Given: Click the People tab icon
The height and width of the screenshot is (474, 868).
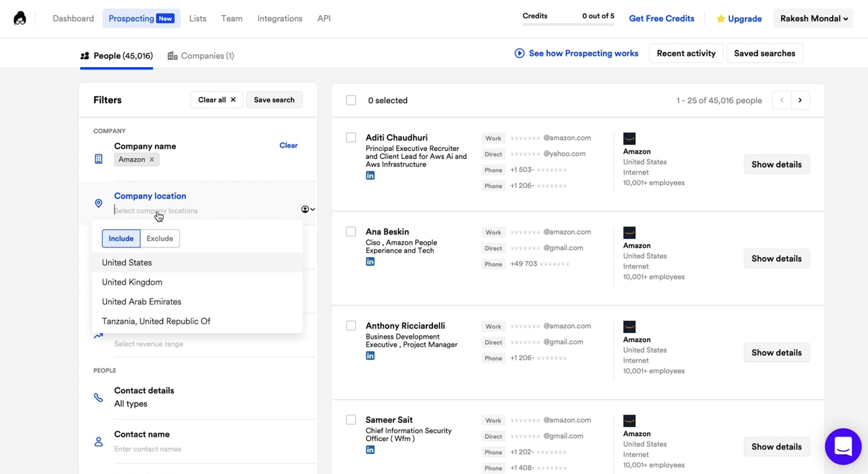Looking at the screenshot, I should pyautogui.click(x=85, y=56).
